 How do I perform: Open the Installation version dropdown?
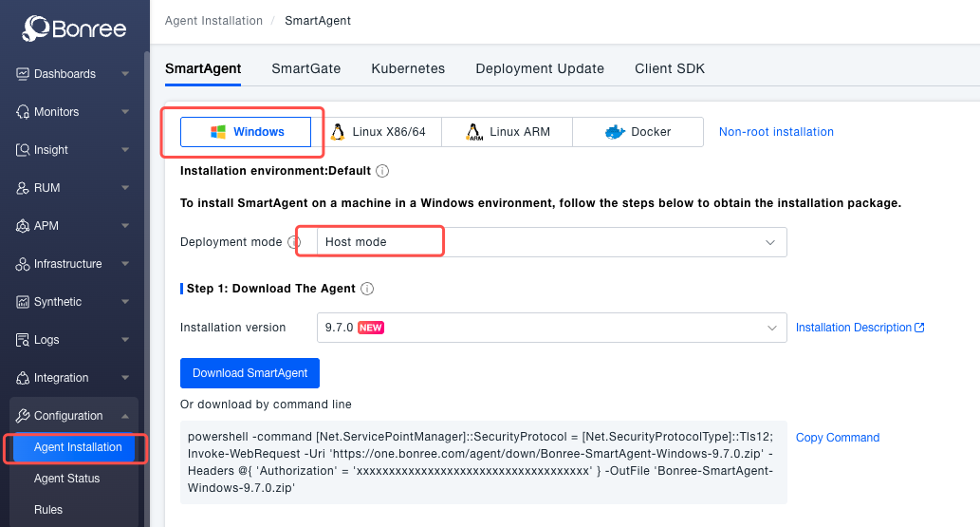click(550, 328)
